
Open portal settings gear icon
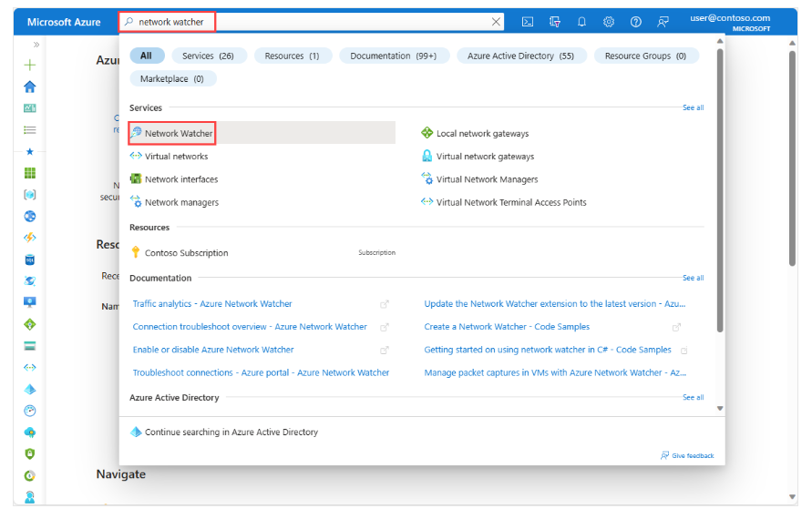(609, 22)
